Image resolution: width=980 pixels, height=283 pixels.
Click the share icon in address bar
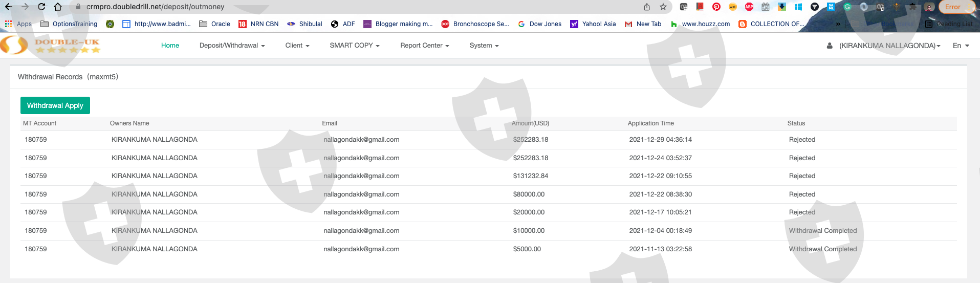pos(647,7)
